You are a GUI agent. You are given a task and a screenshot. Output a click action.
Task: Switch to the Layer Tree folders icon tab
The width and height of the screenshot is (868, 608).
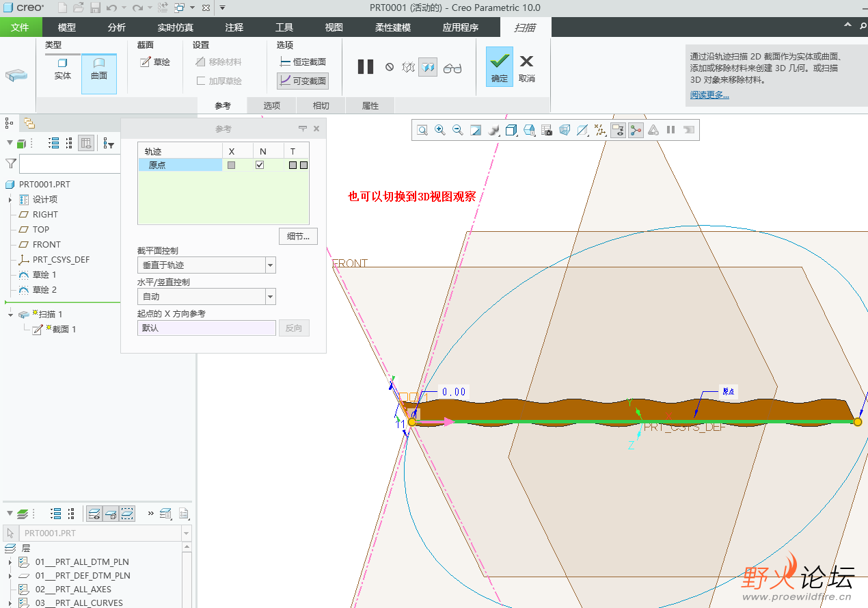coord(29,123)
